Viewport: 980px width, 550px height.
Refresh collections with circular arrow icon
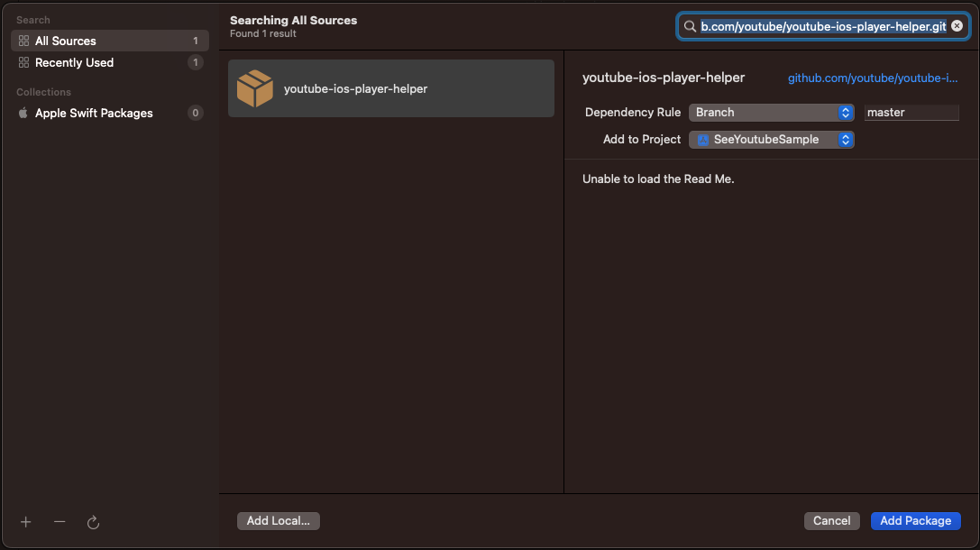tap(93, 522)
